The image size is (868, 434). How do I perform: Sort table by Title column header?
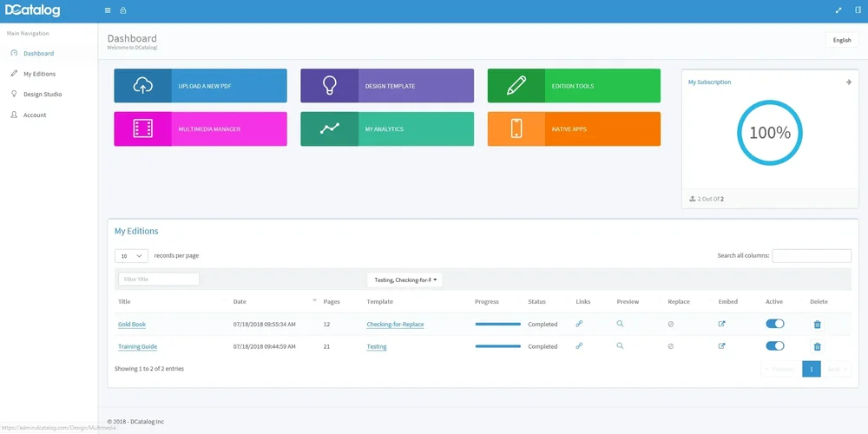tap(124, 302)
